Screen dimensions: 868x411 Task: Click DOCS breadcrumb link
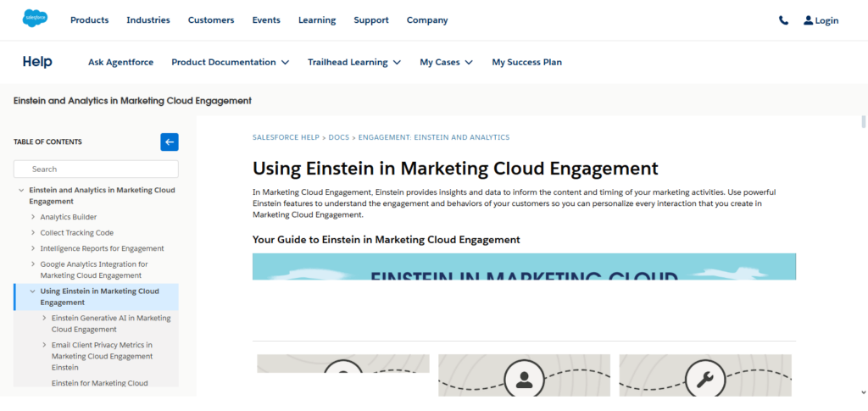click(339, 137)
